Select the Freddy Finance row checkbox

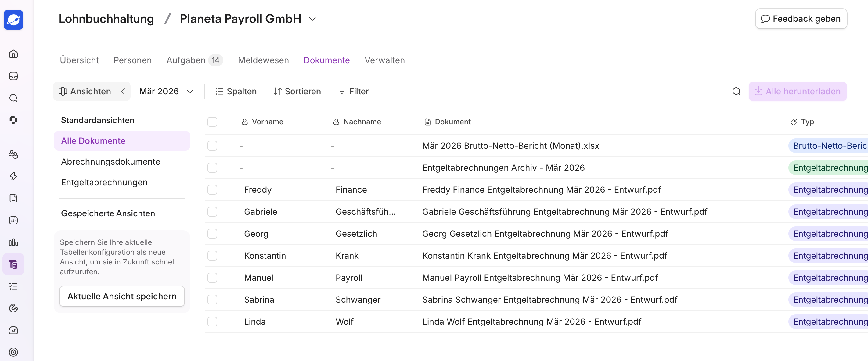pyautogui.click(x=212, y=190)
